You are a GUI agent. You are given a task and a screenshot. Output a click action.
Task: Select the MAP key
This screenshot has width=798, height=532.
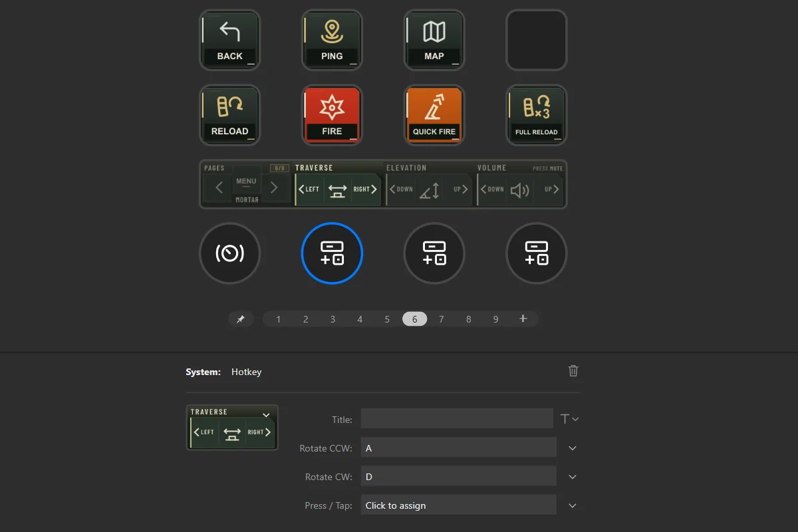click(x=434, y=40)
